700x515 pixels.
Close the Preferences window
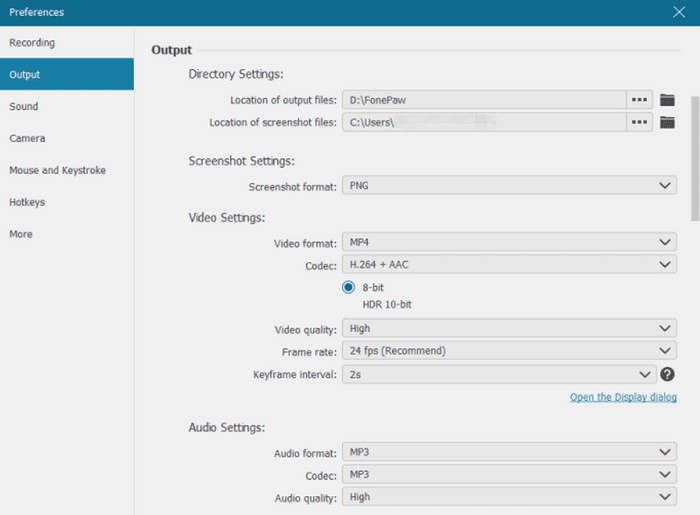point(679,12)
